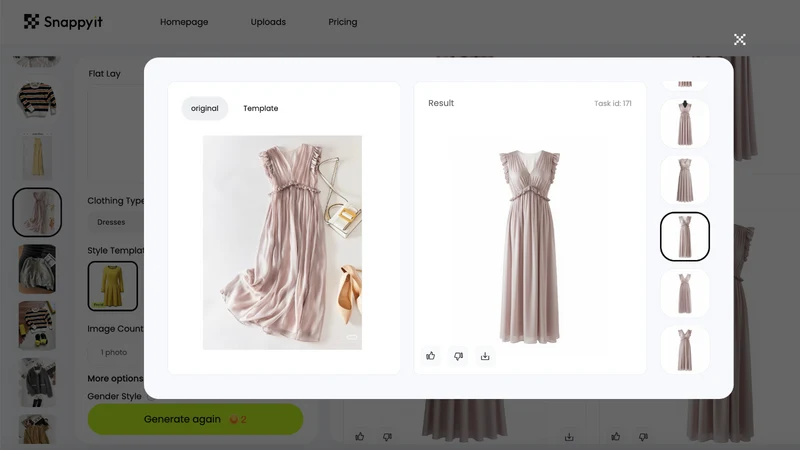Click the original flat lay dress photo

tap(282, 242)
